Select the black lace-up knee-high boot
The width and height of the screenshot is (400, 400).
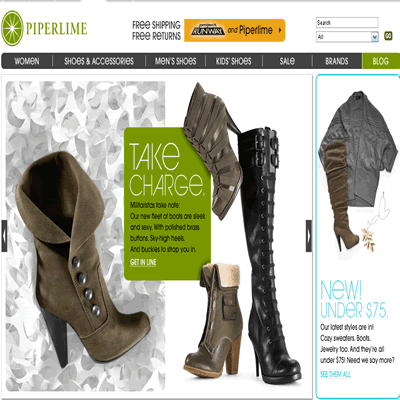[271, 255]
